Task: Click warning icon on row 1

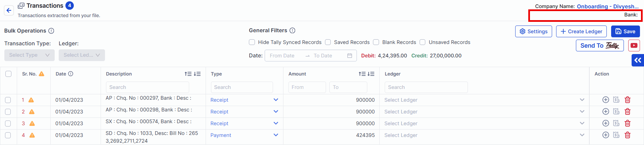Action: pyautogui.click(x=31, y=100)
